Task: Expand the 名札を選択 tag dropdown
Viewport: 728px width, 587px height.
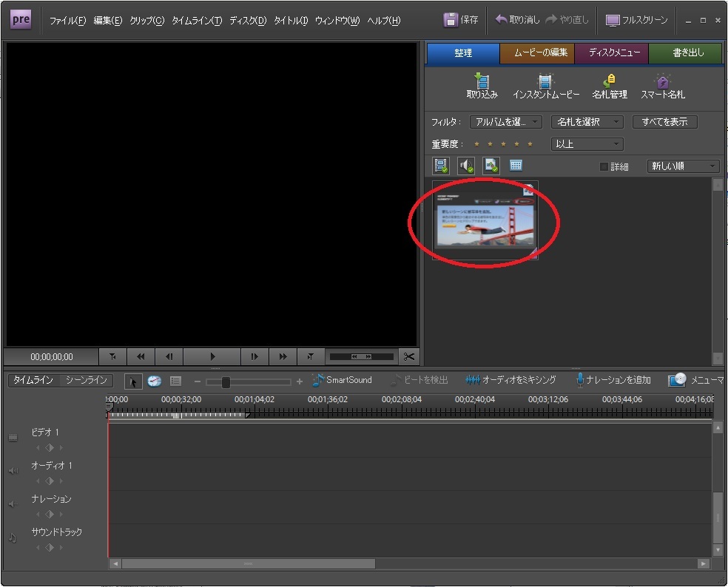Action: click(x=587, y=122)
